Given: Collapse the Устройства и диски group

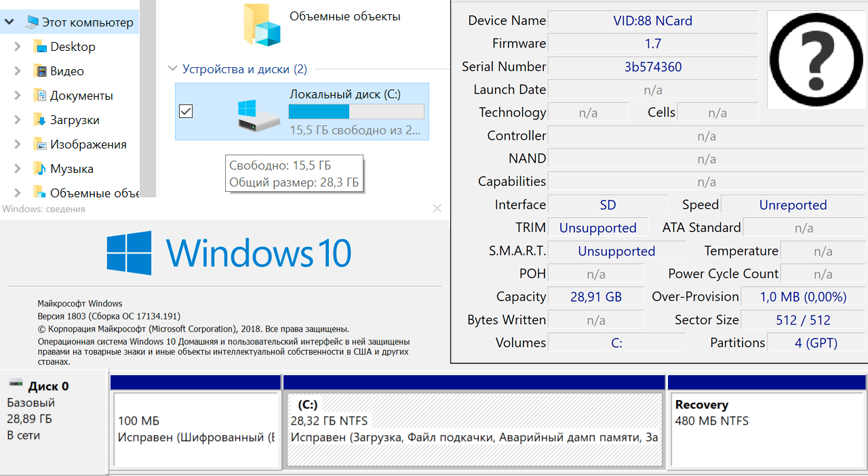Looking at the screenshot, I should tap(172, 69).
